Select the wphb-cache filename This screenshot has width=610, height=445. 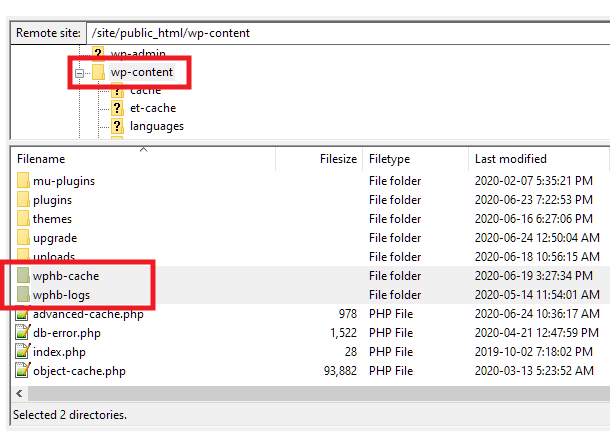[66, 276]
